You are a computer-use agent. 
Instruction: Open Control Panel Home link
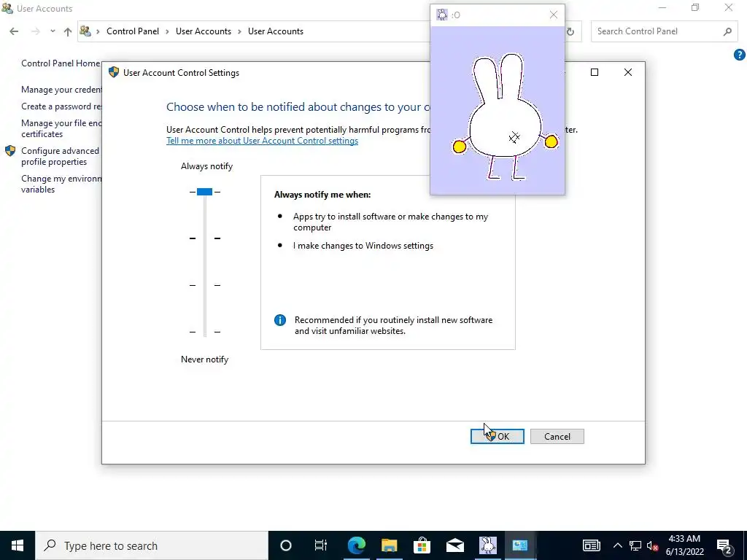point(61,63)
